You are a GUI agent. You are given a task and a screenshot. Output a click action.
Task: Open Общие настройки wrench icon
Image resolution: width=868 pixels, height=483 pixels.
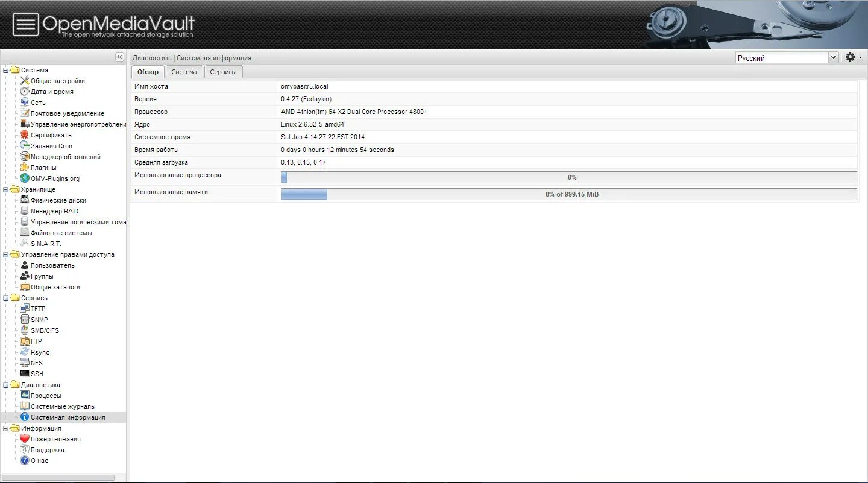coord(25,81)
